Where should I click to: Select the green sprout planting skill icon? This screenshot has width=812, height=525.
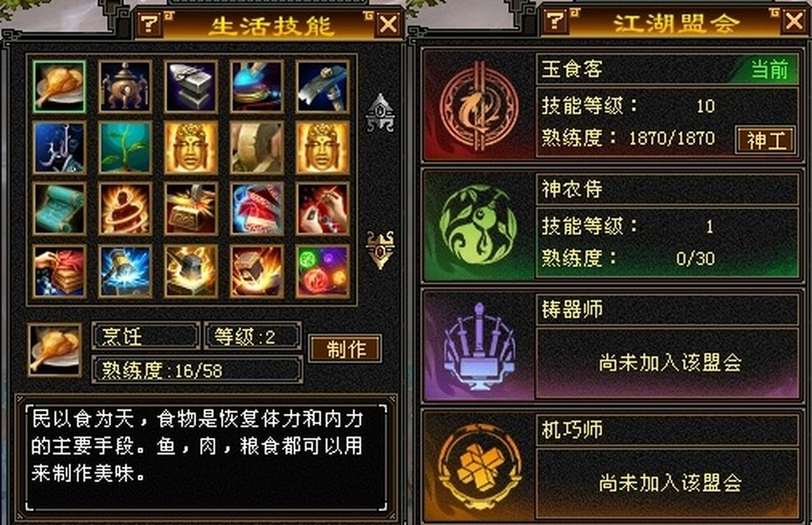pyautogui.click(x=125, y=148)
